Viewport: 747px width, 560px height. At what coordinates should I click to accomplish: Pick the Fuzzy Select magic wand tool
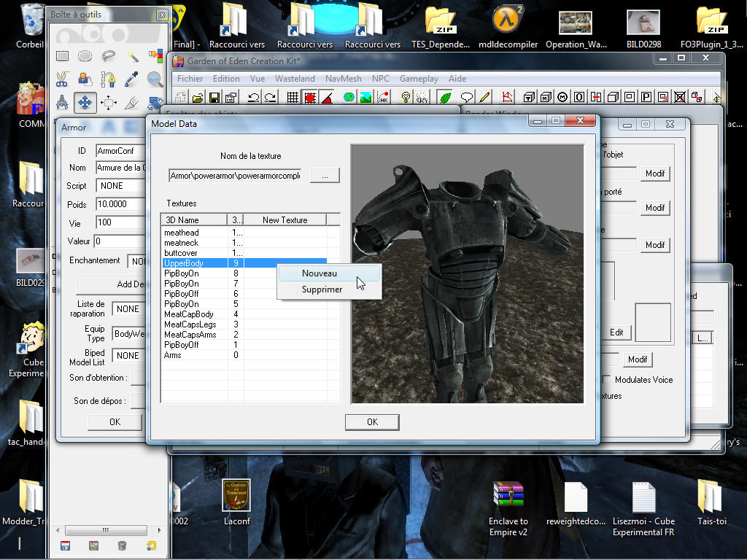[x=132, y=56]
